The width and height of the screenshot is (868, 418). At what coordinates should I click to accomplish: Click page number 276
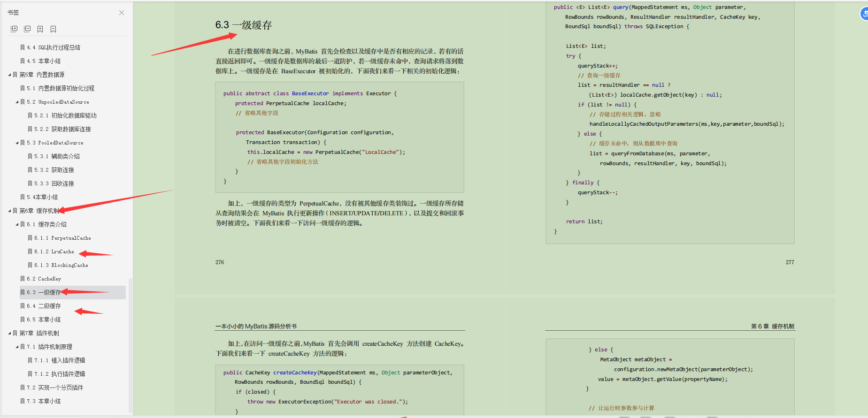220,262
